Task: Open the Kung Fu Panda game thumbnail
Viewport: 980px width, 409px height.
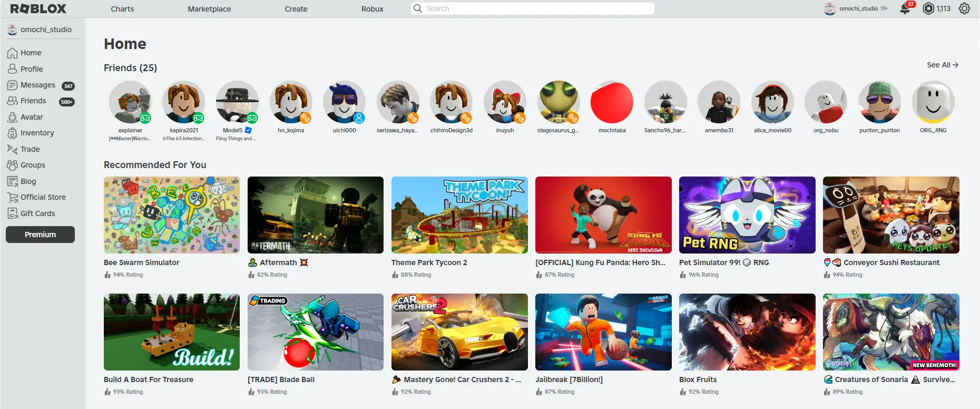Action: pos(603,215)
